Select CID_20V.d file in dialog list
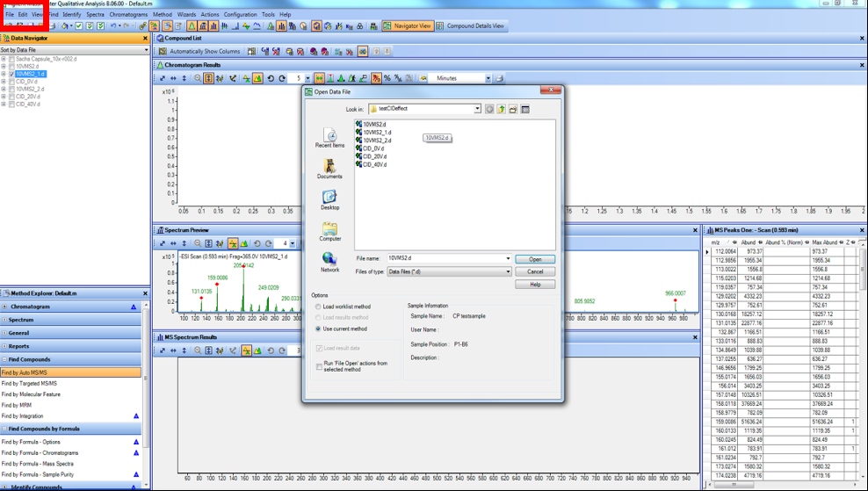The image size is (868, 491). pyautogui.click(x=375, y=156)
